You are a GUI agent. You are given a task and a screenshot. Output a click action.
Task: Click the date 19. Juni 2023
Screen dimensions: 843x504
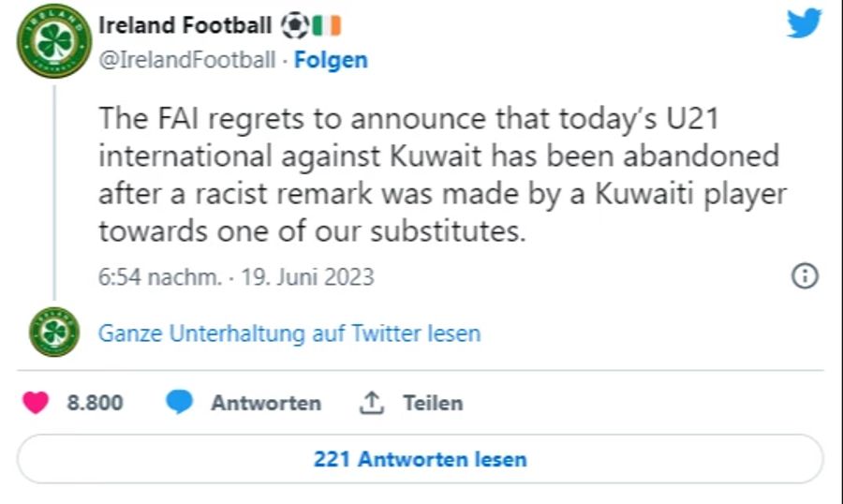click(x=307, y=277)
